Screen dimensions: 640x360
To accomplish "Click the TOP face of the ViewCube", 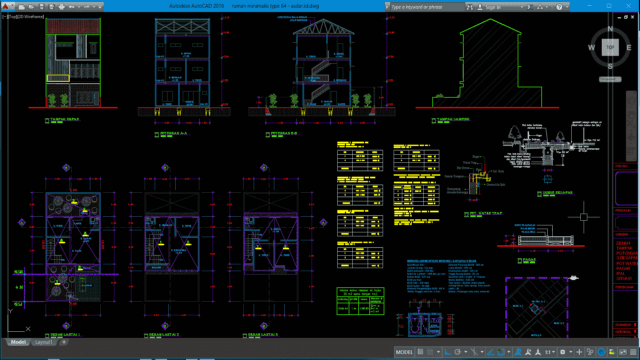I will coord(610,47).
